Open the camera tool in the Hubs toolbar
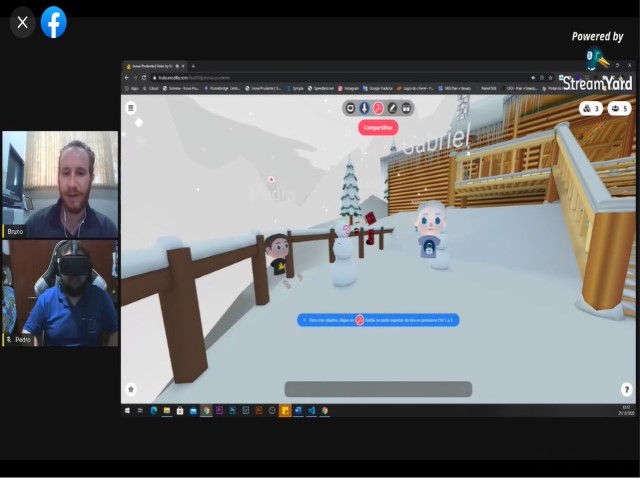The width and height of the screenshot is (640, 480). point(406,108)
